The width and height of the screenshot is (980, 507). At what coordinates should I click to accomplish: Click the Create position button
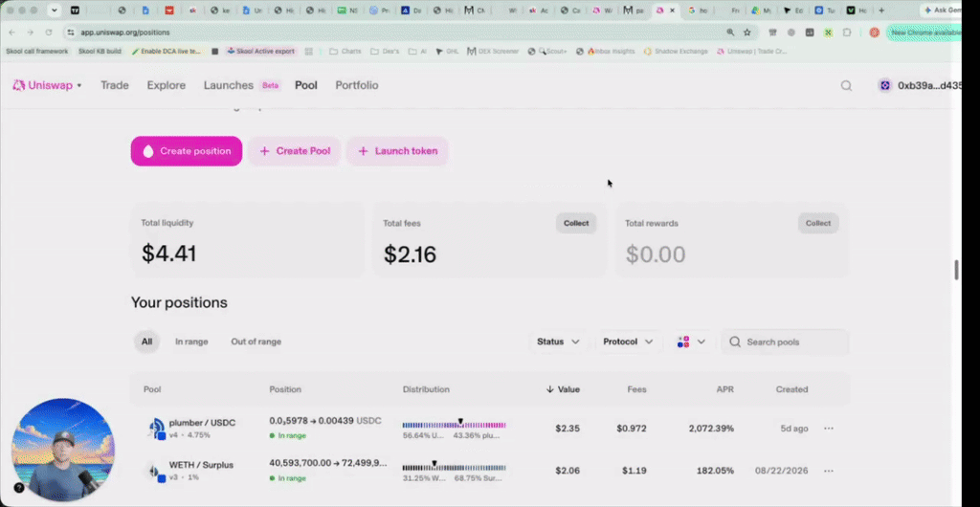[187, 151]
